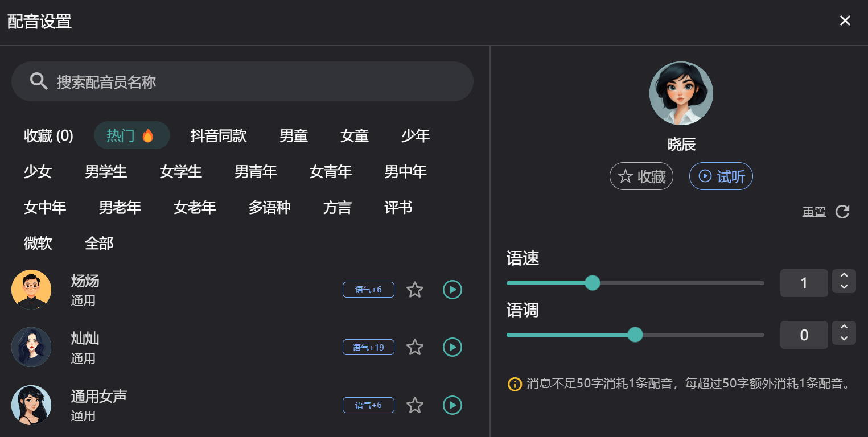Screen dimensions: 868x437
Task: Click the reset icon next to 重置
Action: point(842,211)
